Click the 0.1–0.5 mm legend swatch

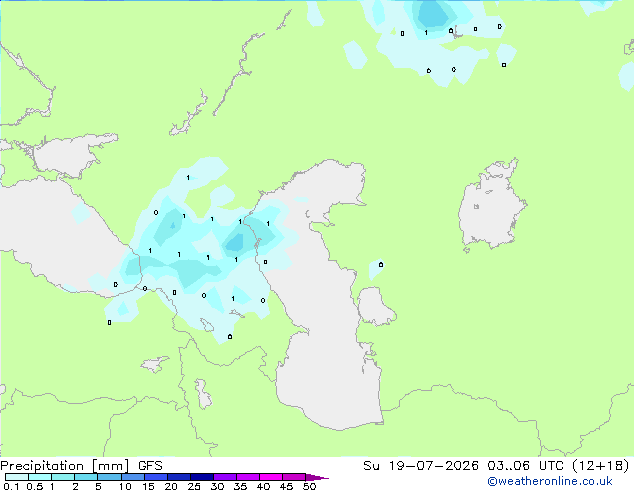[17, 477]
